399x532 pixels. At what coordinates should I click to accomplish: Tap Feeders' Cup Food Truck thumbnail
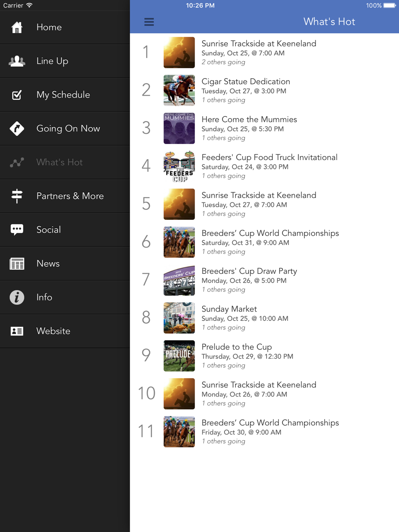179,166
